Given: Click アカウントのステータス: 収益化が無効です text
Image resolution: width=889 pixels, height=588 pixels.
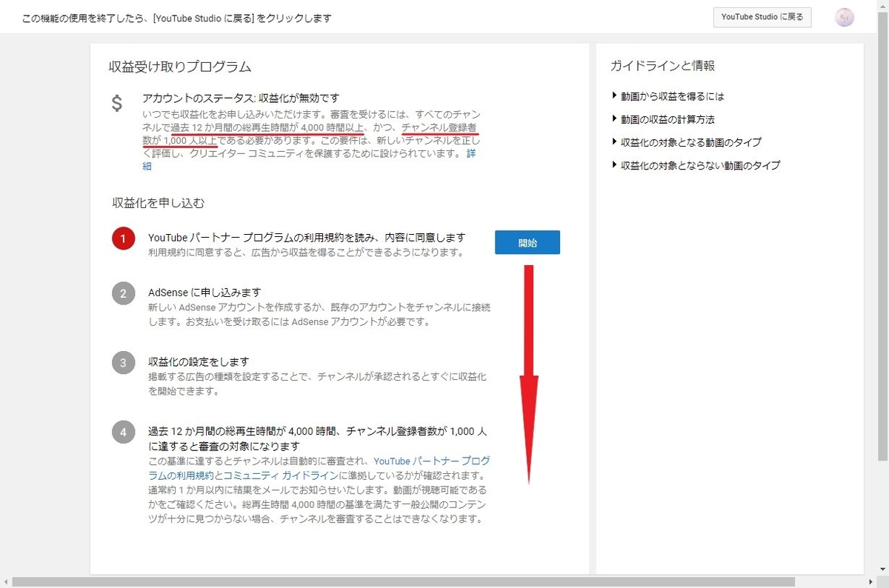Looking at the screenshot, I should click(241, 98).
